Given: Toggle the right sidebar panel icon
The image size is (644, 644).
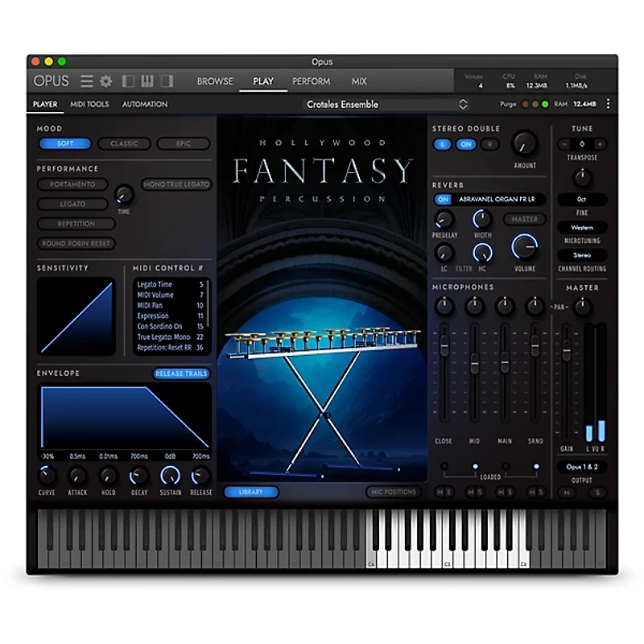Looking at the screenshot, I should tap(167, 81).
